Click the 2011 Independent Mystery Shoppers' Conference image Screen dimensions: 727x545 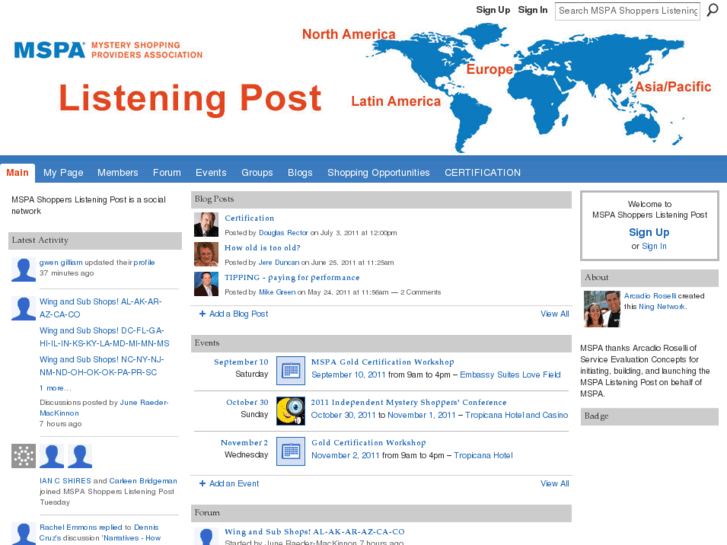coord(291,410)
